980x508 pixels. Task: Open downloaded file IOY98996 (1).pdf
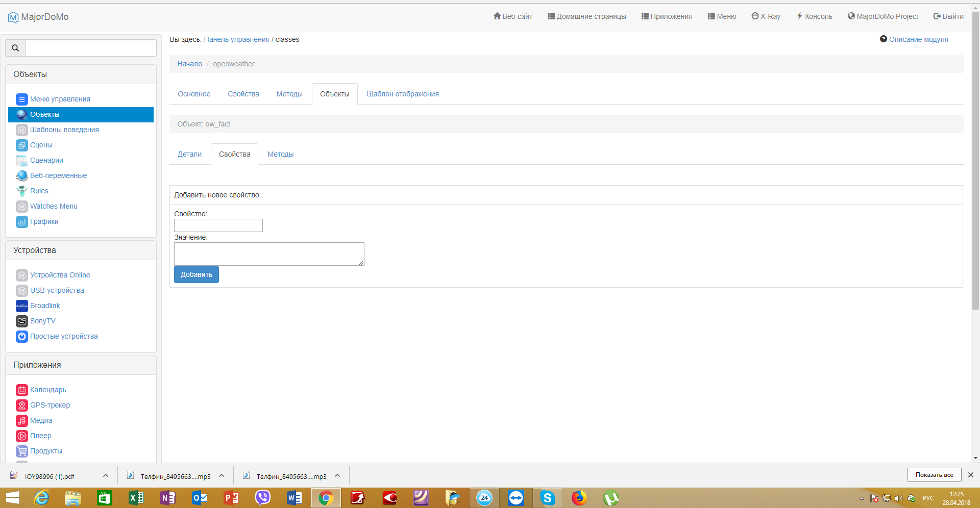50,476
